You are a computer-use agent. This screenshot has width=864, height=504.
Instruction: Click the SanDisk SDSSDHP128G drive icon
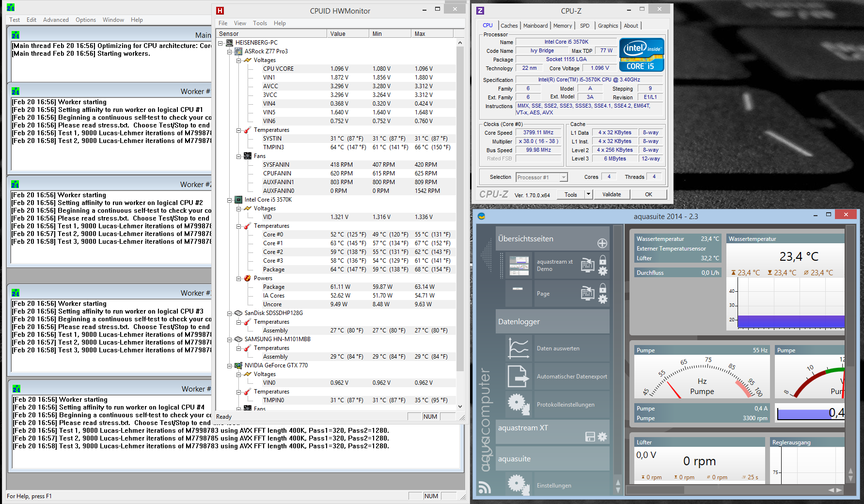pos(238,313)
